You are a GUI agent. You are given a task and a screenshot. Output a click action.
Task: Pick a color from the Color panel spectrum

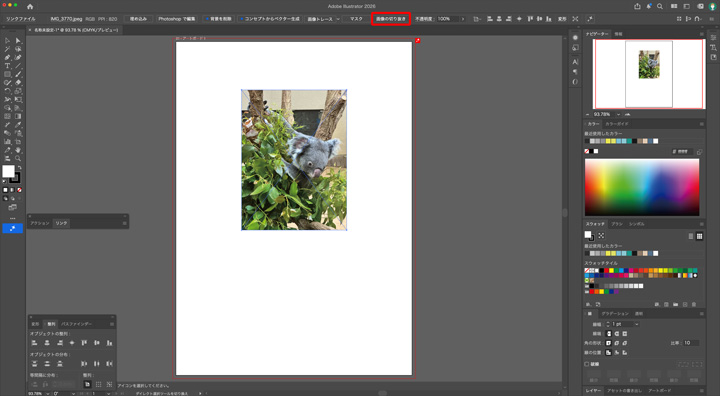tap(642, 187)
